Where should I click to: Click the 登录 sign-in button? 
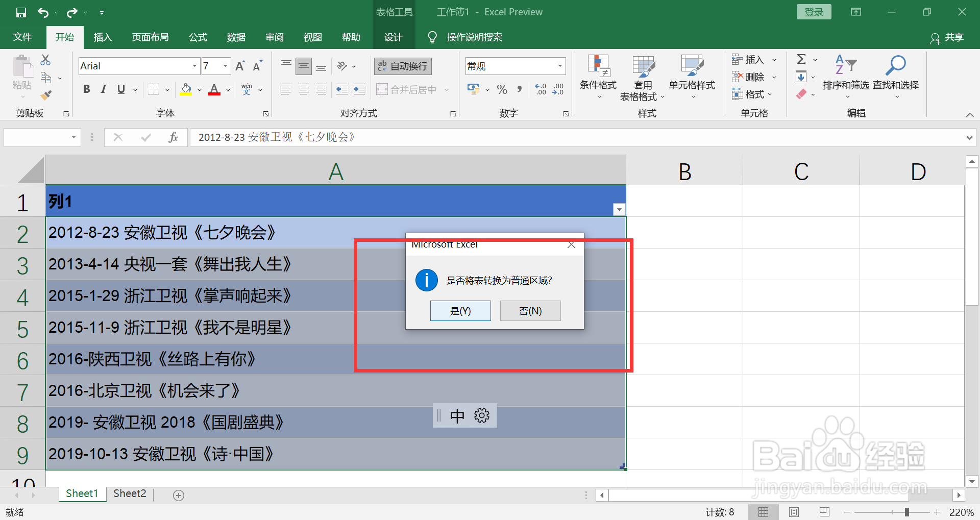click(814, 12)
